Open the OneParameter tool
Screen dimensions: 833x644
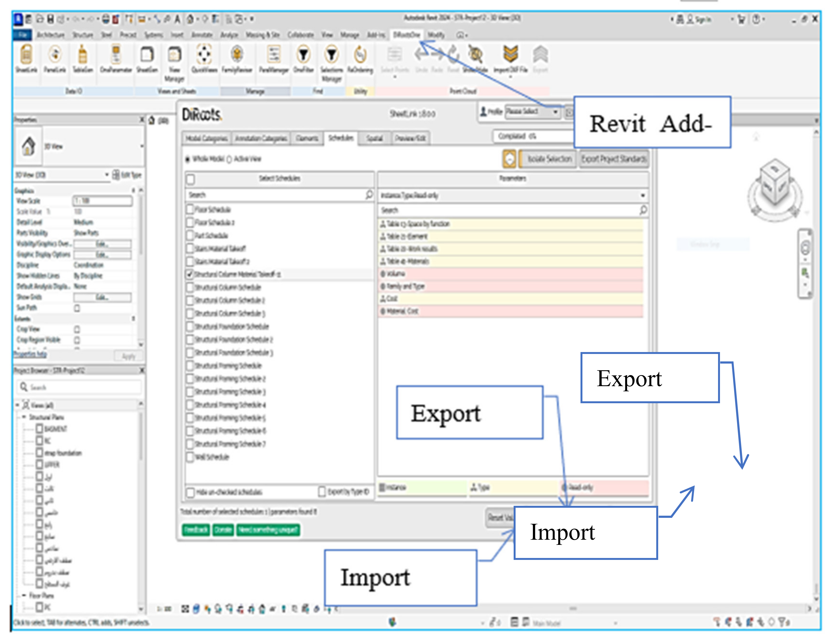tap(116, 58)
